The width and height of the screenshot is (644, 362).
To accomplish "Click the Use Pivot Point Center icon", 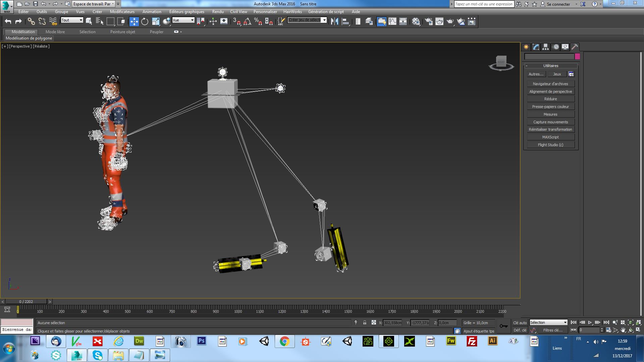I will pyautogui.click(x=201, y=21).
